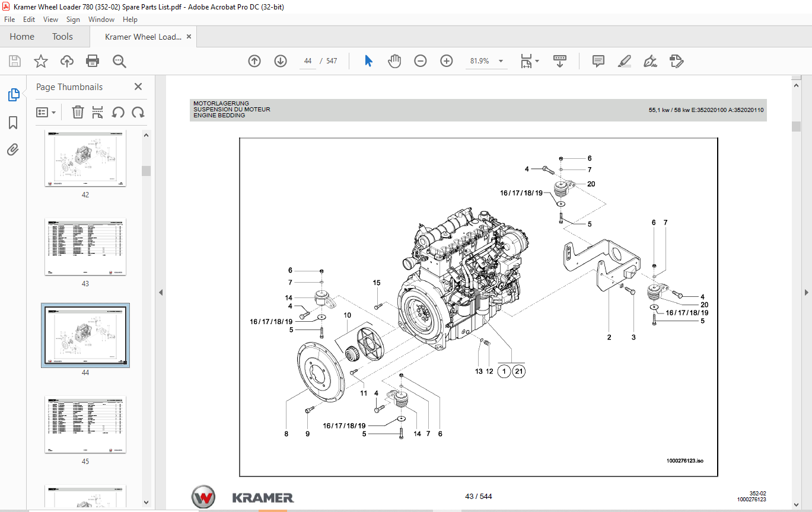Screen dimensions: 812x512
Task: Select the page 42 thumbnail
Action: click(x=85, y=158)
